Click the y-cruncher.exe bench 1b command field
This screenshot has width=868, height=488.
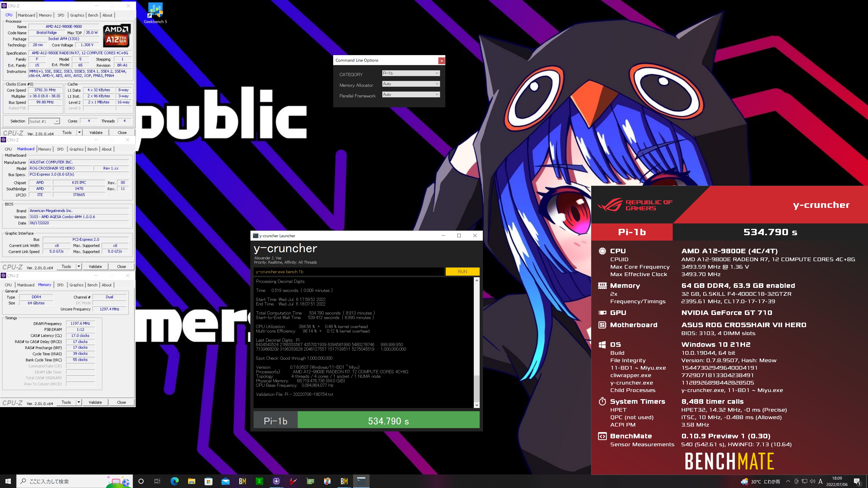(349, 271)
